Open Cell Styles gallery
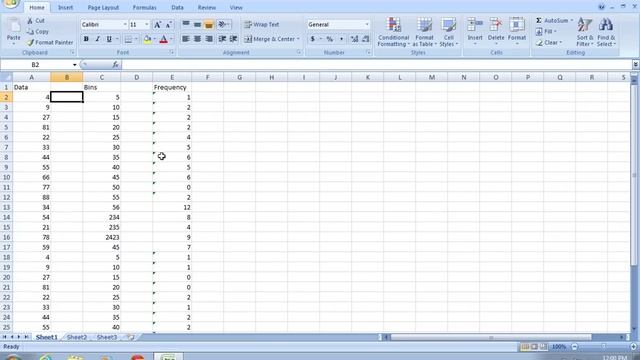The width and height of the screenshot is (640, 360). (449, 32)
